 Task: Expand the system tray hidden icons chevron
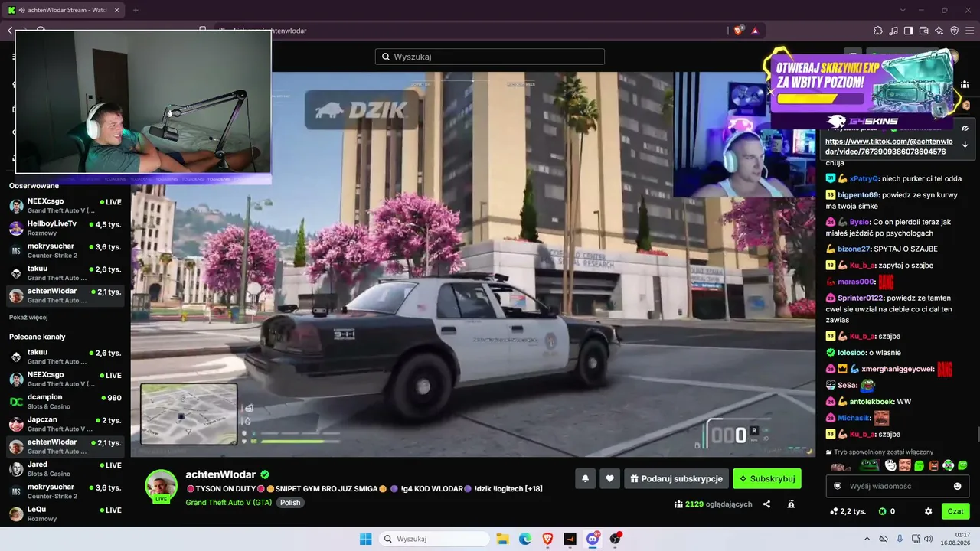(x=867, y=539)
